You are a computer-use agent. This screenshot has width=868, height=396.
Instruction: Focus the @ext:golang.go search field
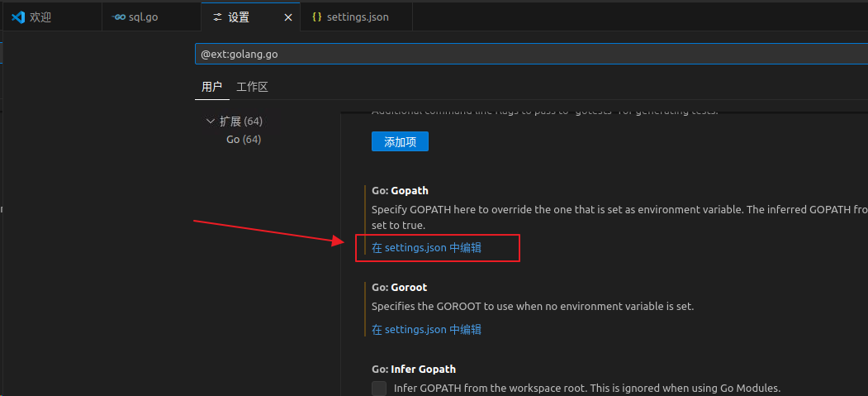[x=531, y=55]
